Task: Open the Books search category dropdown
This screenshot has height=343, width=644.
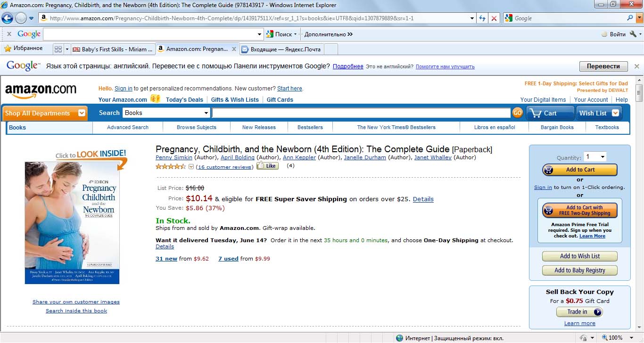Action: coord(166,113)
